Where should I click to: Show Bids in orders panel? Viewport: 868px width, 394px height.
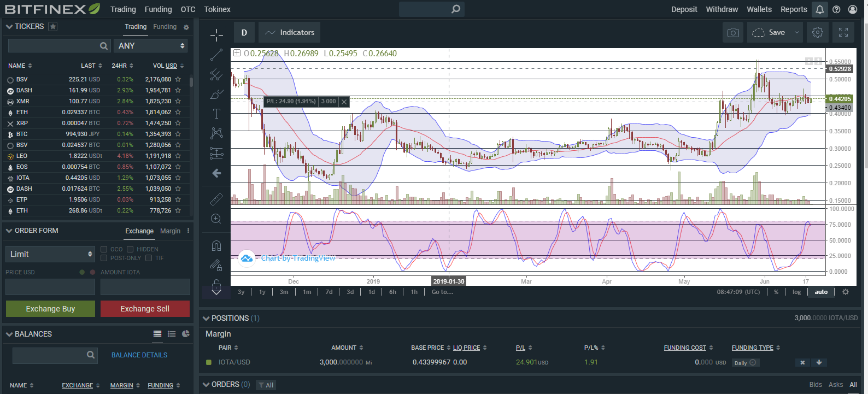click(x=816, y=385)
